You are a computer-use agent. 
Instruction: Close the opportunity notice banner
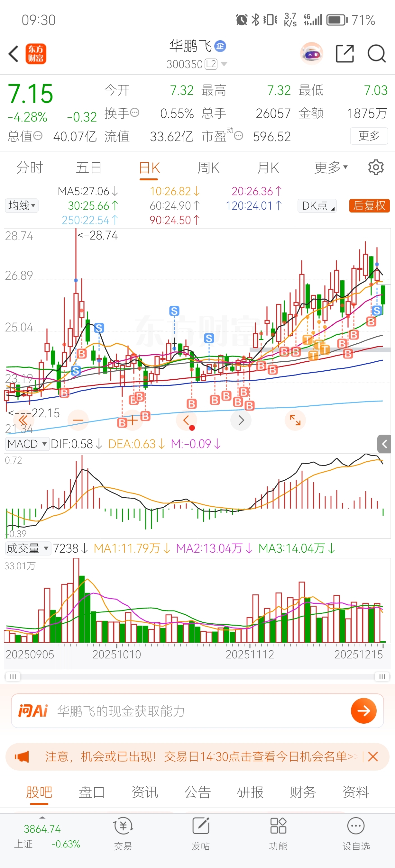click(x=373, y=757)
